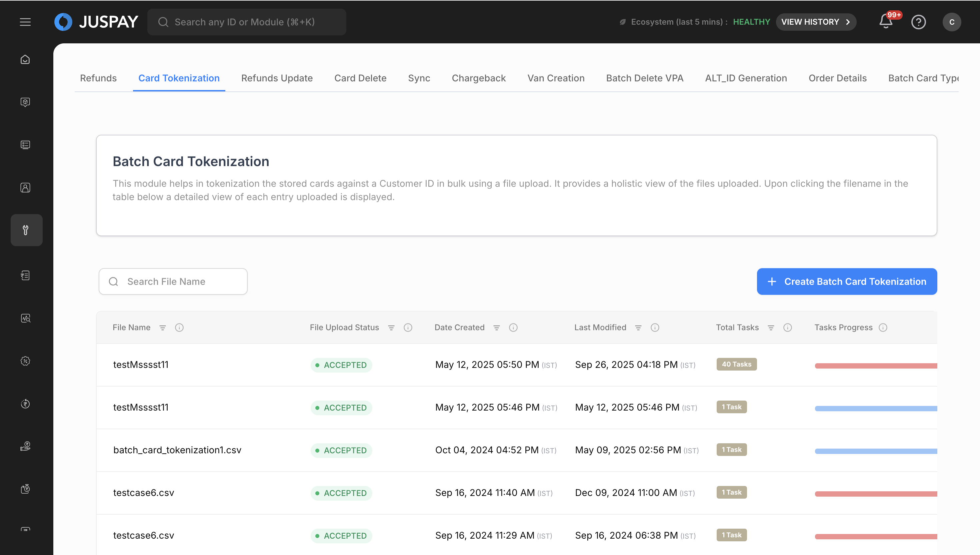Switch to the Refunds Update tab
Viewport: 980px width, 555px height.
pyautogui.click(x=277, y=78)
